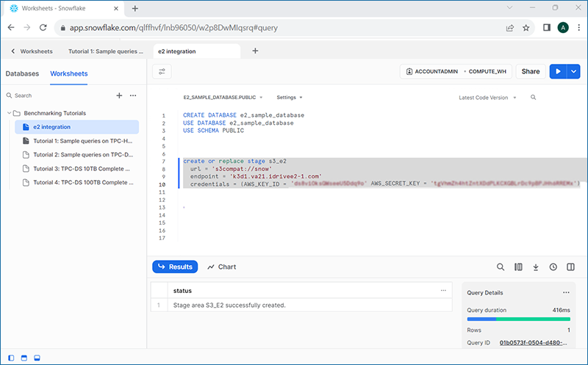588x365 pixels.
Task: Click the address bar URL app.snowflake.com
Action: (x=173, y=28)
